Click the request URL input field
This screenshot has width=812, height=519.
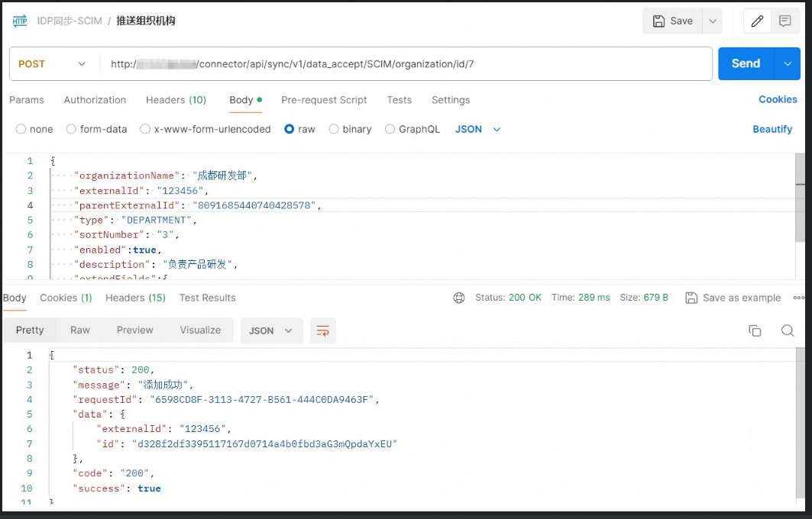coord(405,64)
